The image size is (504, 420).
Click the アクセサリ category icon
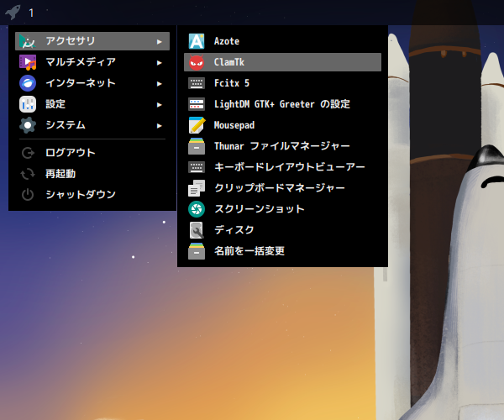point(28,41)
